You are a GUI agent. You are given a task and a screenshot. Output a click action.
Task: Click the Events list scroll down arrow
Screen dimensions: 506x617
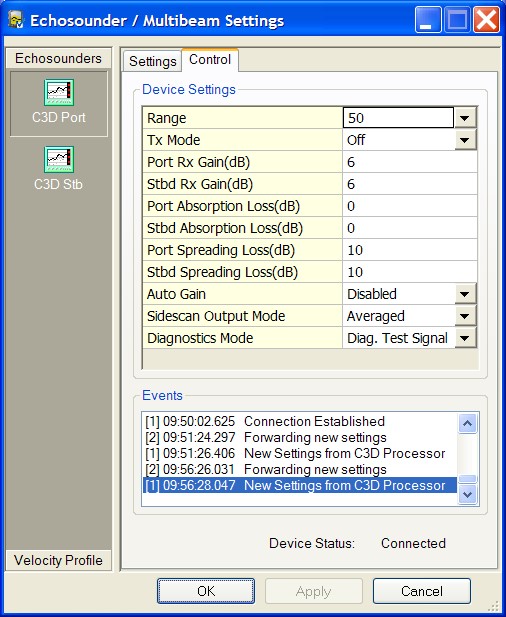click(468, 494)
